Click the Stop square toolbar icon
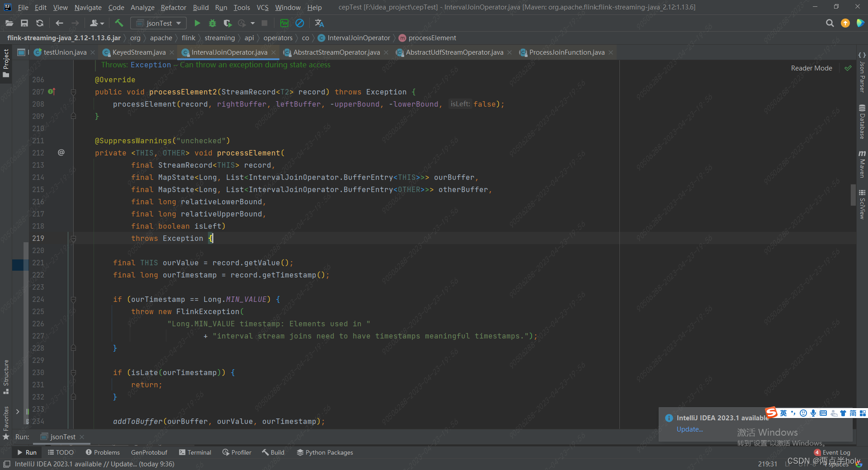The image size is (868, 470). (265, 23)
